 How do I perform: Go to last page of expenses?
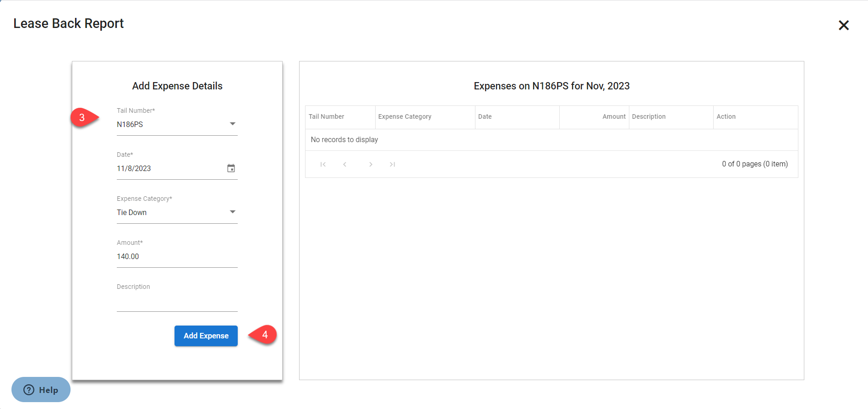pyautogui.click(x=392, y=164)
